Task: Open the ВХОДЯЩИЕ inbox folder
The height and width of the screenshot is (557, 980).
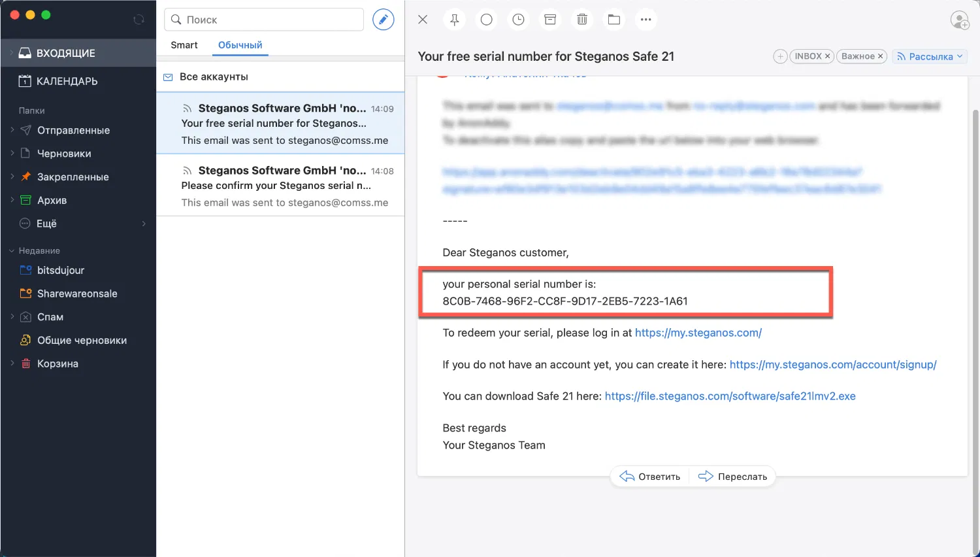Action: [x=78, y=53]
